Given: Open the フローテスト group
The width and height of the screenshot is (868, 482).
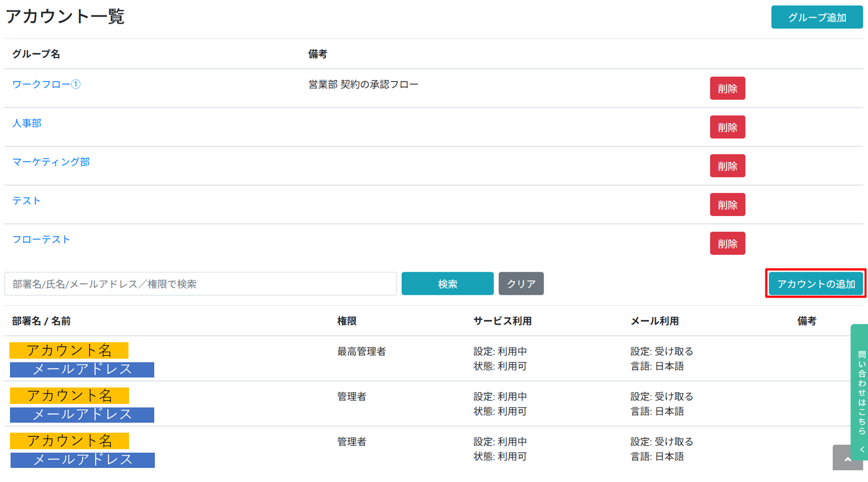Looking at the screenshot, I should [40, 240].
